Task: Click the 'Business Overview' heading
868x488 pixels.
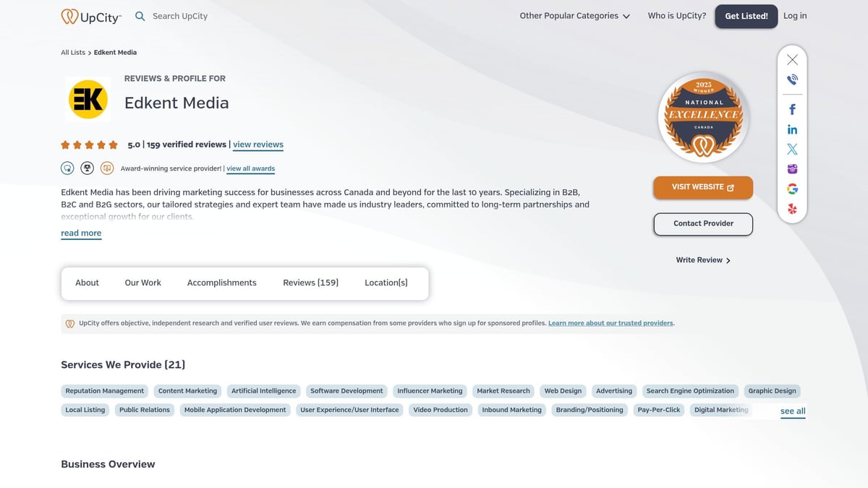Action: 108,464
